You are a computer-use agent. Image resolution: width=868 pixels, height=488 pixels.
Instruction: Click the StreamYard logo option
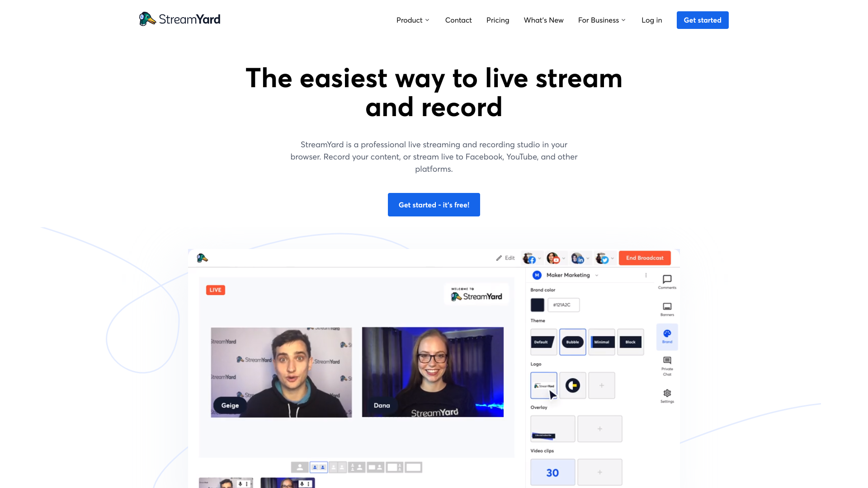tap(542, 385)
